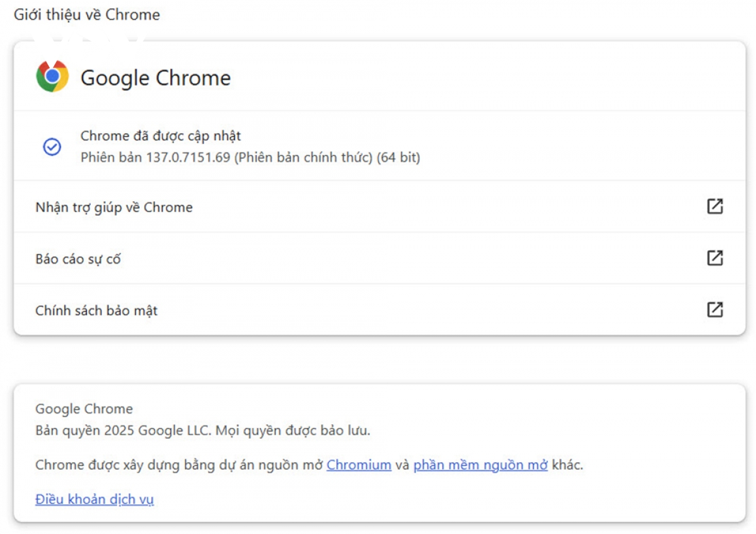Click the version number 137.0.7151.69 text
This screenshot has width=756, height=534.
click(x=188, y=158)
